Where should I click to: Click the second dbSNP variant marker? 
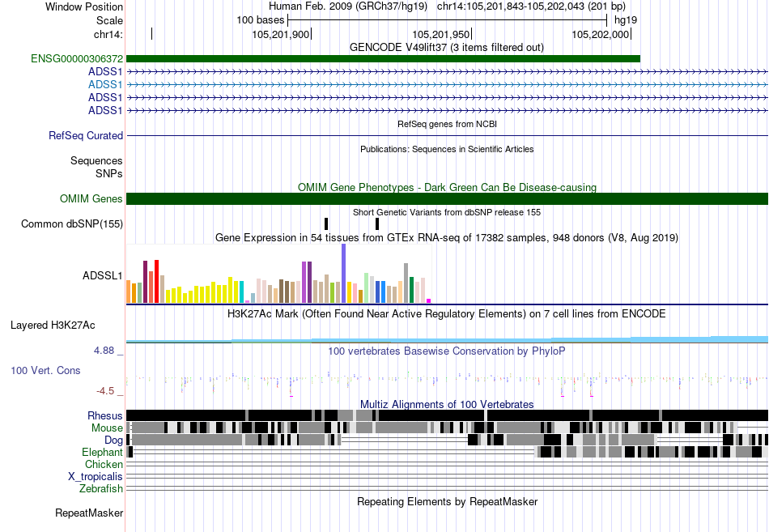[x=377, y=223]
